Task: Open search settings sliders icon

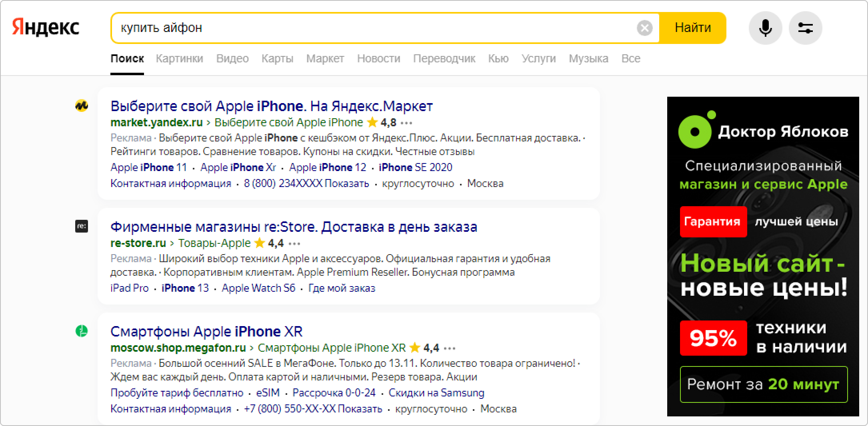Action: click(805, 28)
